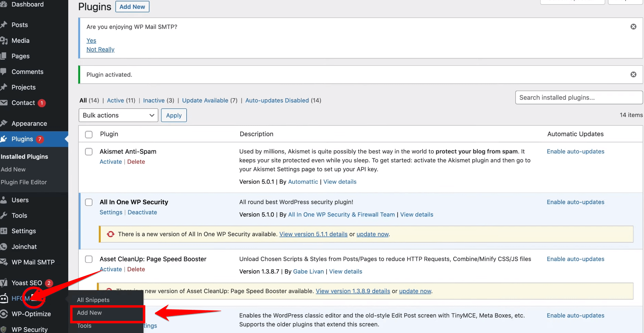Click the Users icon in sidebar
Image resolution: width=644 pixels, height=333 pixels.
4,200
